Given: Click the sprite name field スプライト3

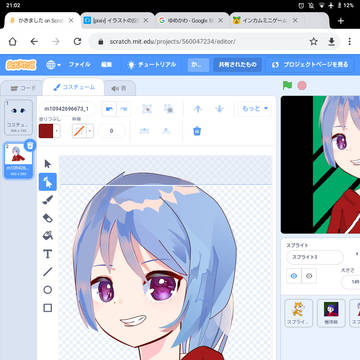Looking at the screenshot, I should click(x=315, y=257).
